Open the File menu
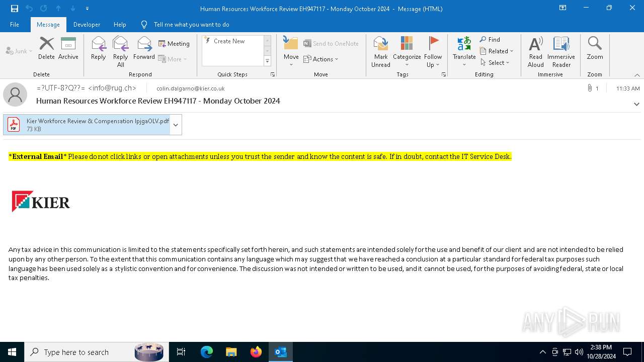 (x=15, y=24)
